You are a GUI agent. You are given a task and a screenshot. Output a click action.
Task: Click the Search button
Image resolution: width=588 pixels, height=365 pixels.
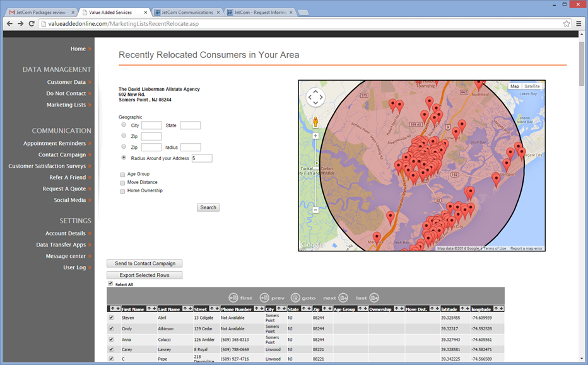pyautogui.click(x=208, y=207)
